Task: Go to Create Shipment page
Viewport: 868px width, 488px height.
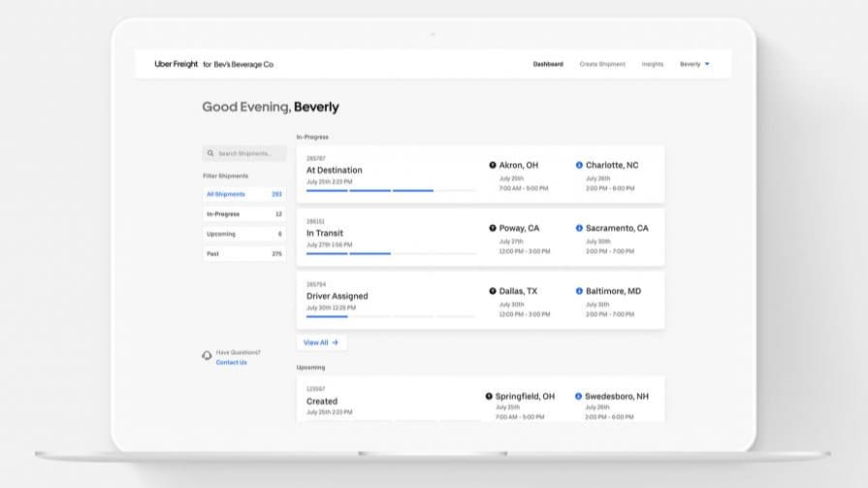Action: 602,64
